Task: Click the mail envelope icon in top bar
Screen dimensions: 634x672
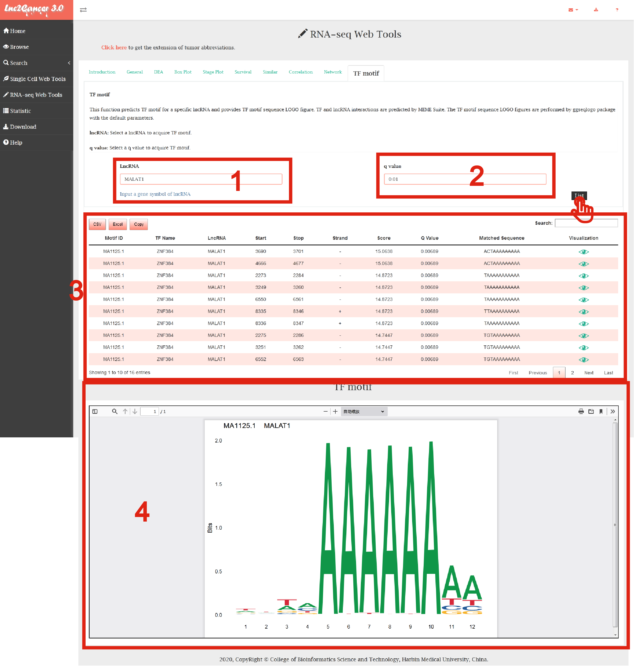Action: tap(571, 10)
